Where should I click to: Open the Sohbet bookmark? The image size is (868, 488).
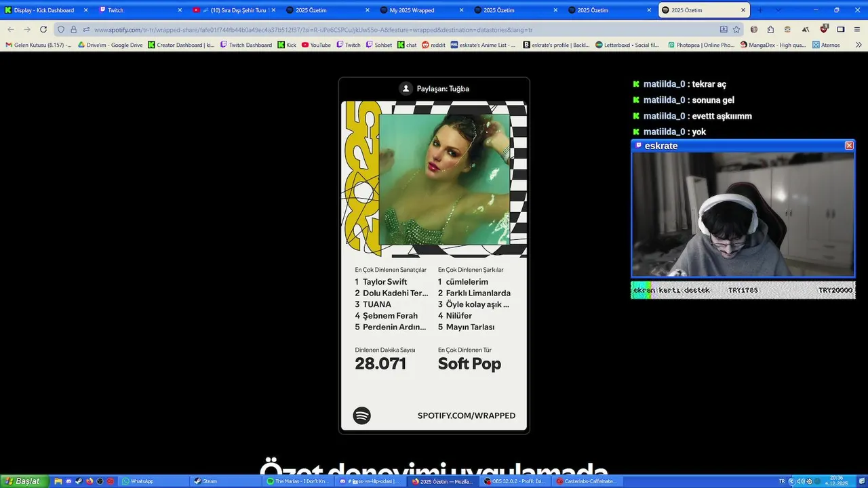click(379, 45)
